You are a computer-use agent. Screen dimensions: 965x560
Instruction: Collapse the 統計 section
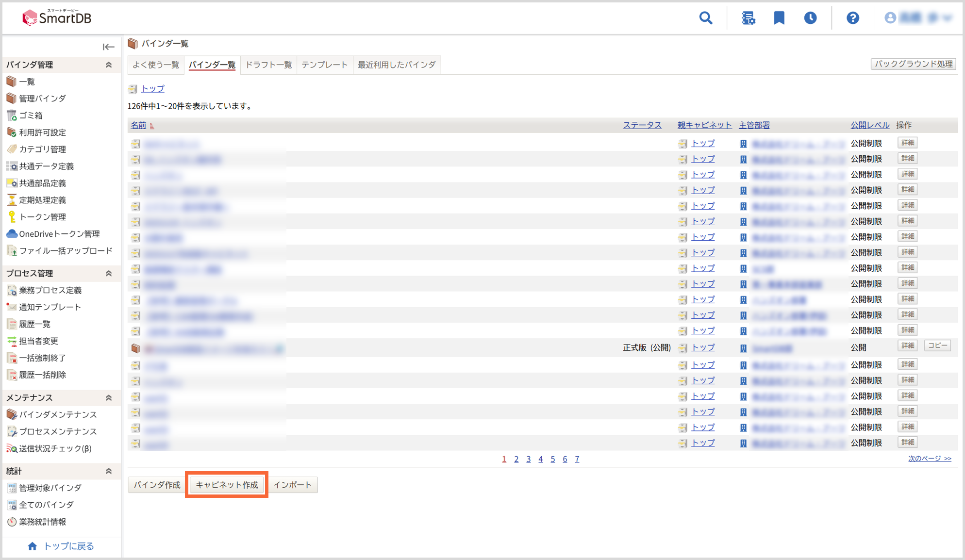click(109, 471)
